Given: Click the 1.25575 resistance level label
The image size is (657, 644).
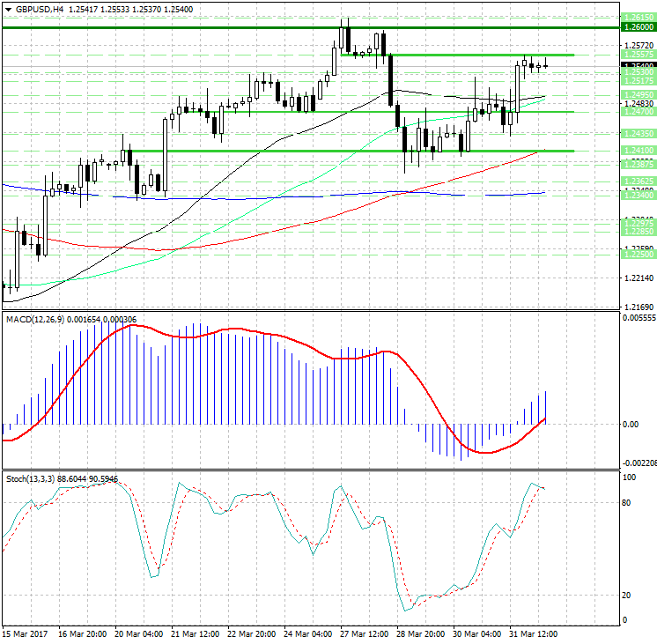Looking at the screenshot, I should tap(638, 55).
